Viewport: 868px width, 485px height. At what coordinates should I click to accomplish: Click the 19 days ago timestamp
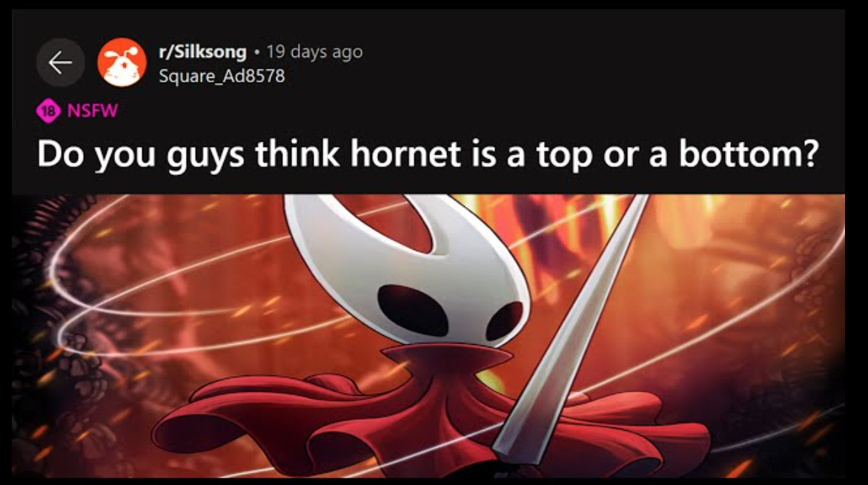point(314,51)
